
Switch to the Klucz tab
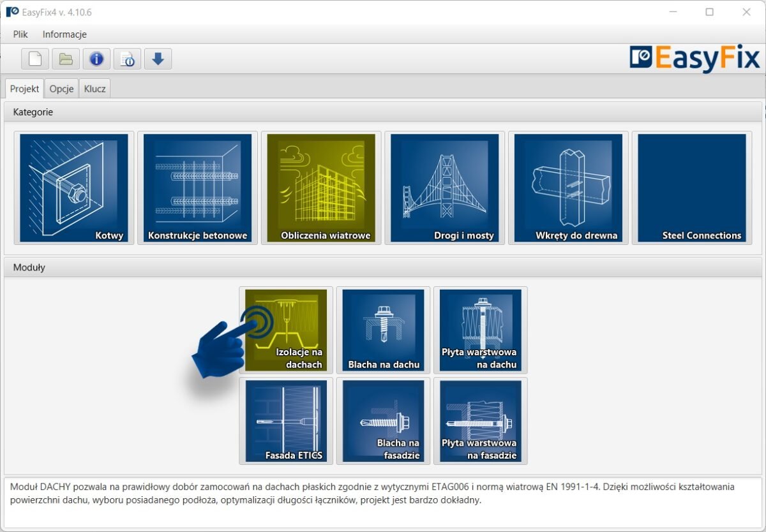coord(94,89)
